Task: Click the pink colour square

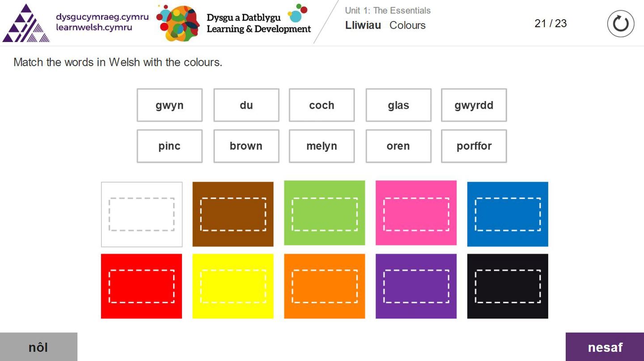Action: click(x=416, y=213)
